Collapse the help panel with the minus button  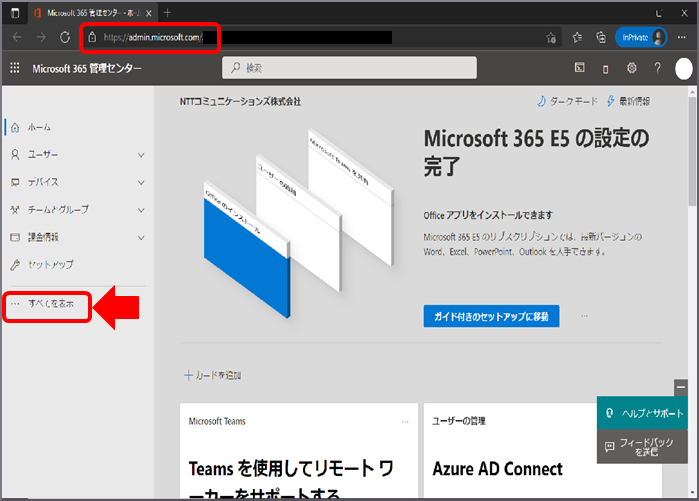pyautogui.click(x=681, y=387)
